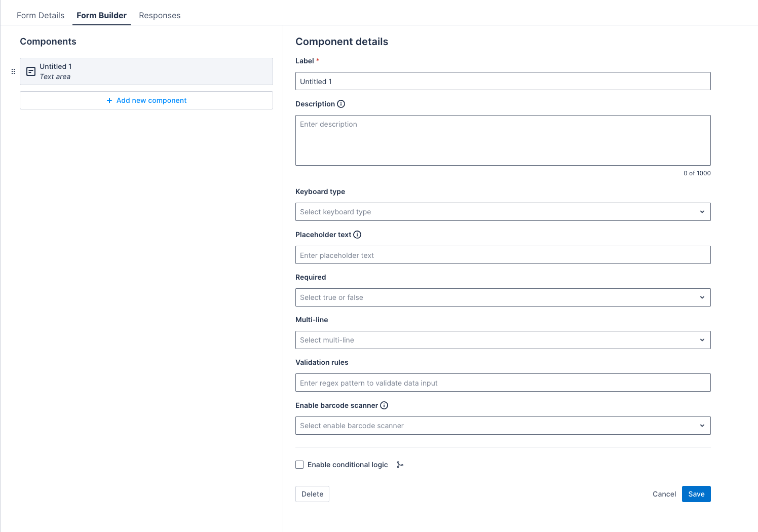The image size is (758, 532).
Task: Select the Untitled 1 component in list
Action: click(152, 71)
